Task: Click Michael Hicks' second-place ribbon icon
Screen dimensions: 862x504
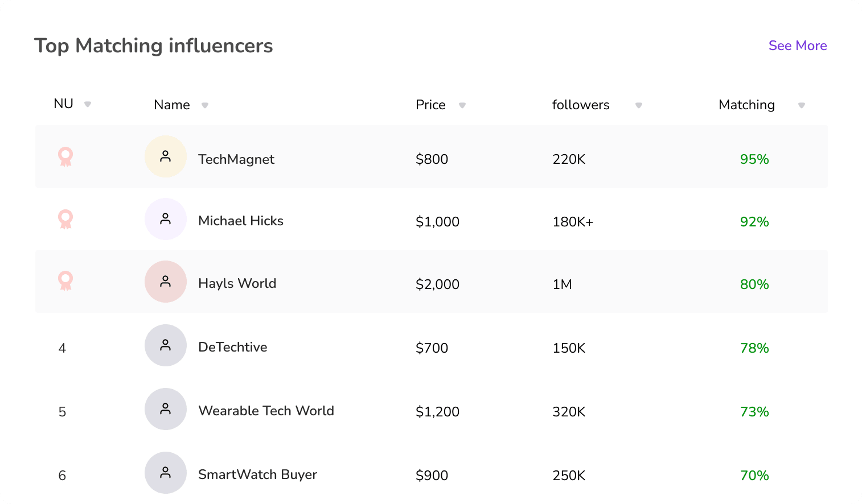Action: click(x=65, y=219)
